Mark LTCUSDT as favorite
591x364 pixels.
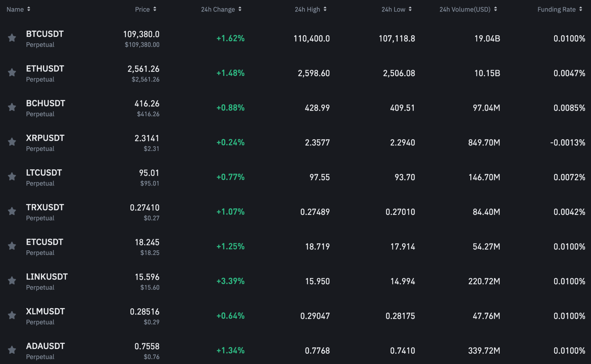click(x=12, y=177)
